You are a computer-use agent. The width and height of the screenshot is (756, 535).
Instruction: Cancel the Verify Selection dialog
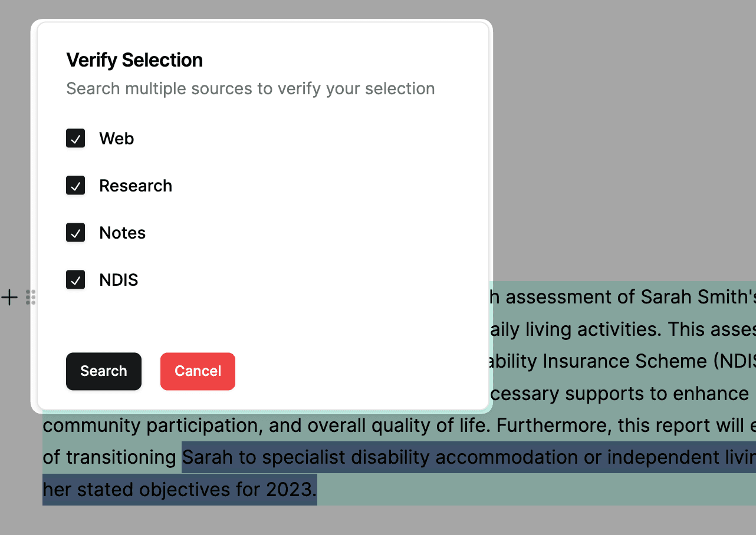click(x=198, y=371)
